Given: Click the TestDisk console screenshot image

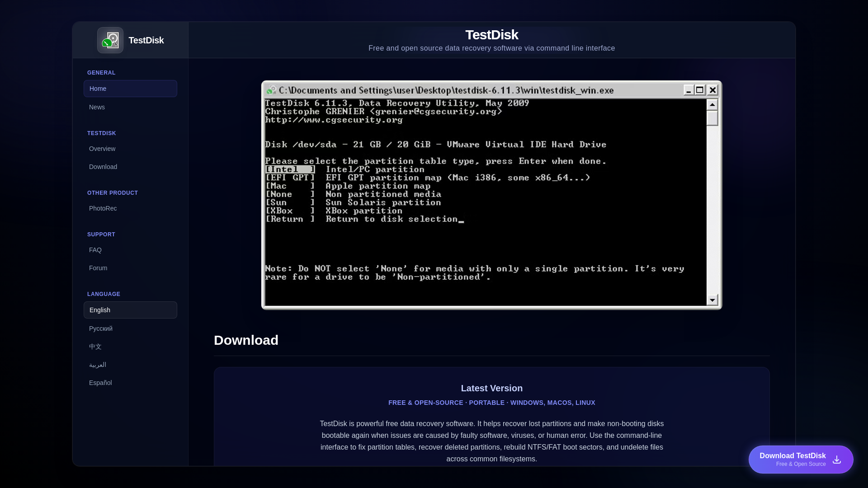Looking at the screenshot, I should (492, 195).
